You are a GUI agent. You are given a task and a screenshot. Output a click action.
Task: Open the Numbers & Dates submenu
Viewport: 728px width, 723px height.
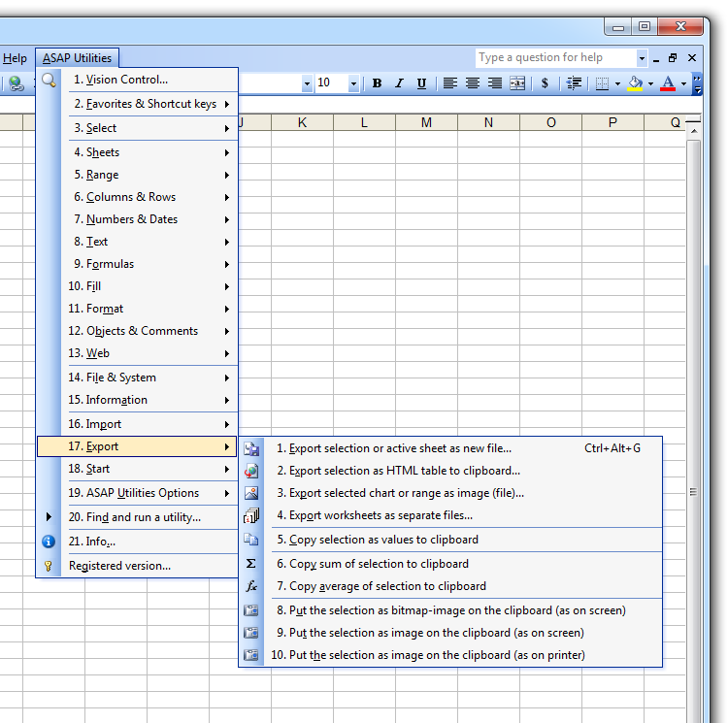[138, 219]
